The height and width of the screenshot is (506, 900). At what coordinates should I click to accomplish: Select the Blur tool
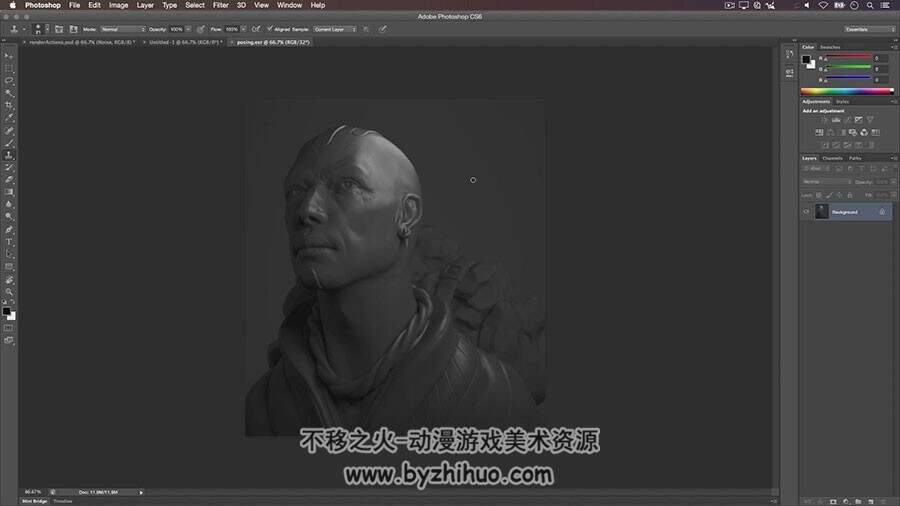click(9, 205)
